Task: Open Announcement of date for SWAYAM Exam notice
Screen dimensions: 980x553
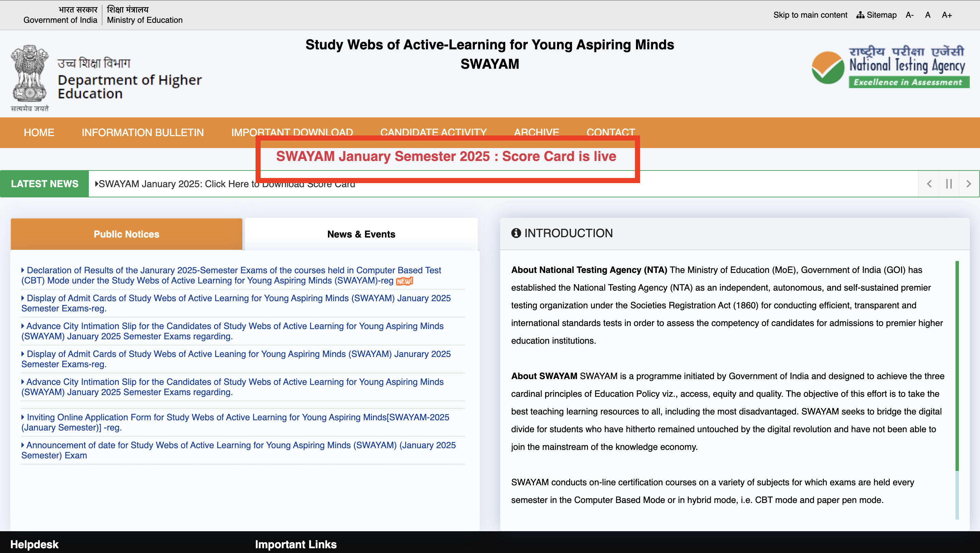Action: pyautogui.click(x=239, y=450)
